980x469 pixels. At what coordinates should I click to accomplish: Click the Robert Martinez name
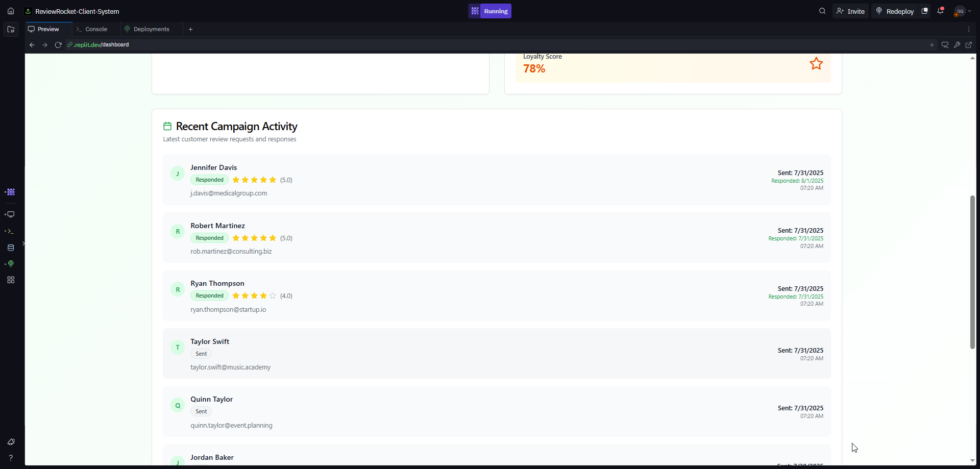[217, 226]
